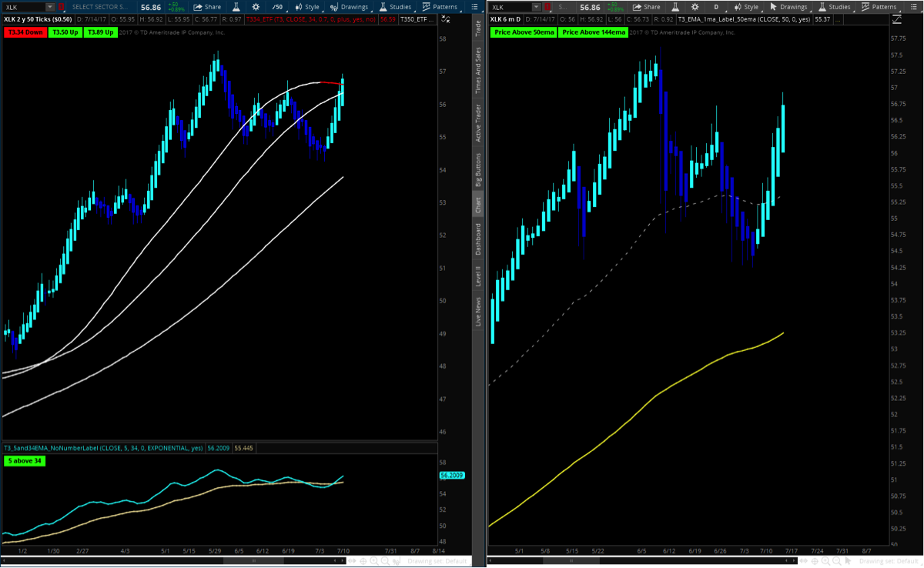
Task: Click Price Above 144ema label
Action: pyautogui.click(x=594, y=32)
